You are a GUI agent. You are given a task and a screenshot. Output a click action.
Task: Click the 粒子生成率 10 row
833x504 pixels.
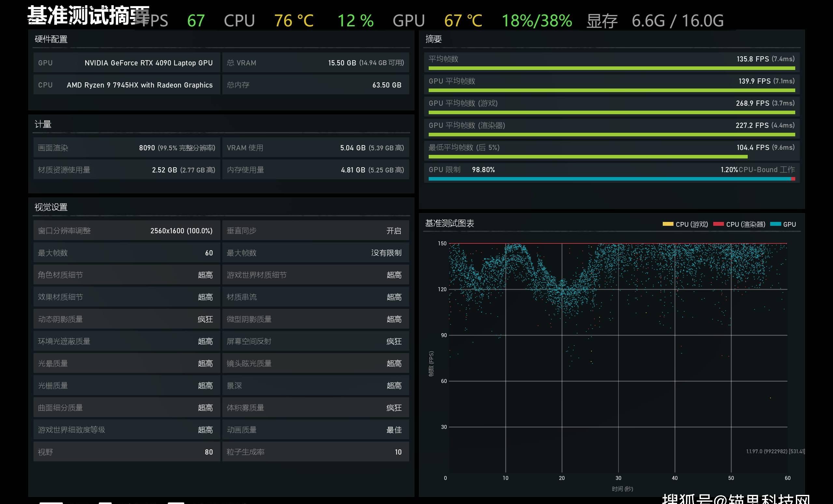click(x=315, y=452)
